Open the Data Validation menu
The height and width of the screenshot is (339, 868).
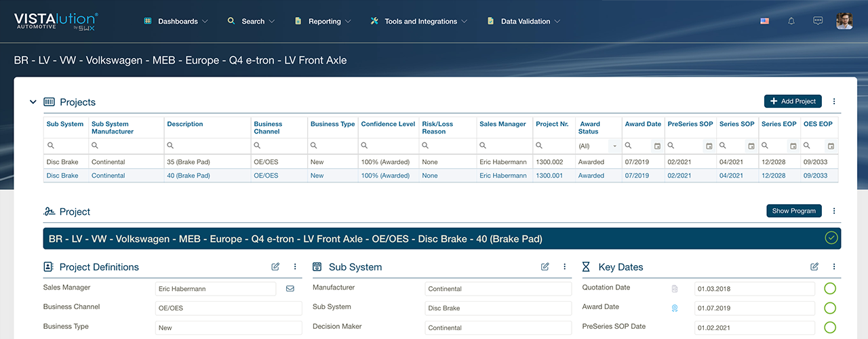[x=524, y=22]
